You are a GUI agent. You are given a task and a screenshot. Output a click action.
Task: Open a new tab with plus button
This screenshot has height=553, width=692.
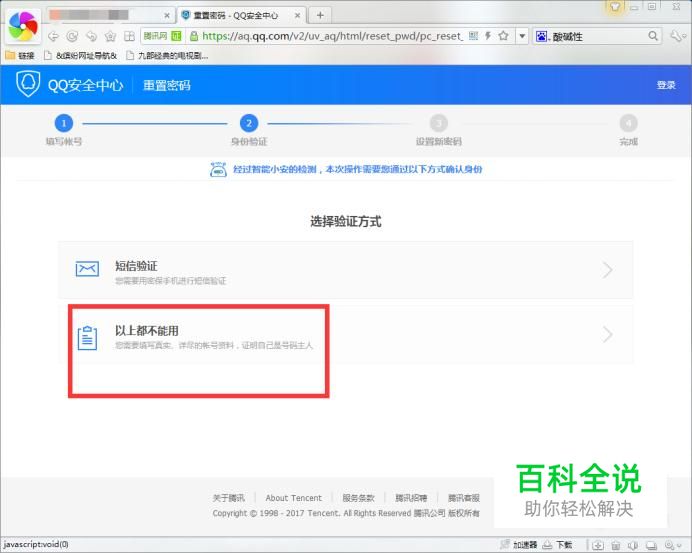(320, 15)
